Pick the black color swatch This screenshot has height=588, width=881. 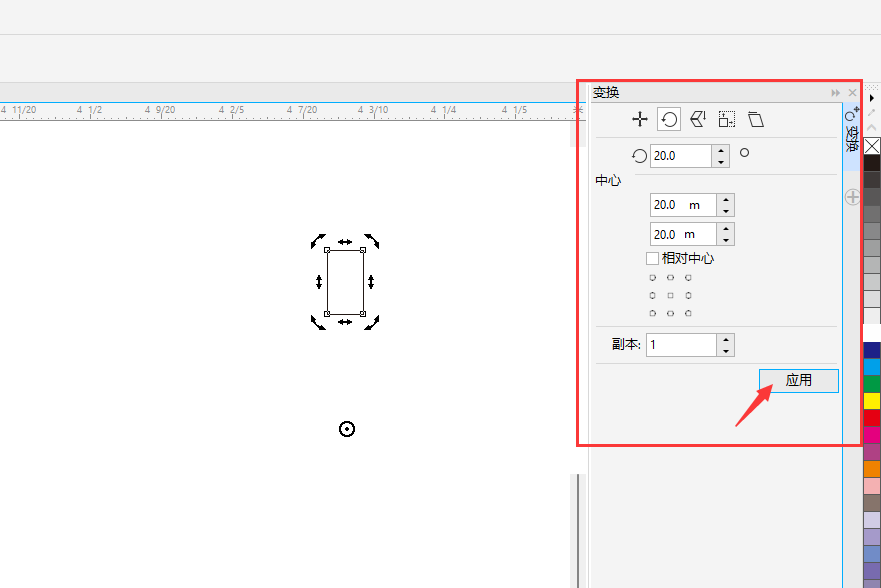(x=872, y=163)
